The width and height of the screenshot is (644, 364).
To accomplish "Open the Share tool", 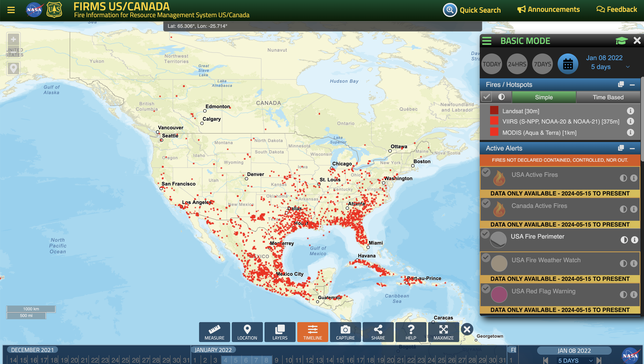I will [378, 332].
